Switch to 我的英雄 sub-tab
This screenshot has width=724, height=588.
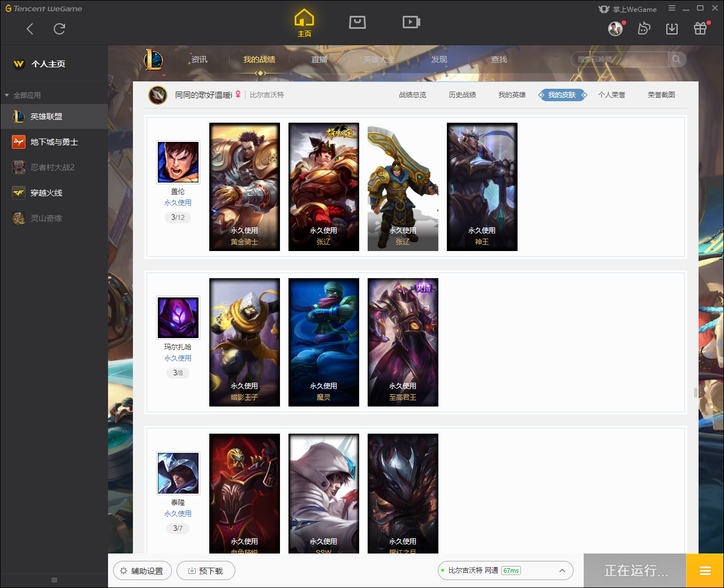click(512, 95)
